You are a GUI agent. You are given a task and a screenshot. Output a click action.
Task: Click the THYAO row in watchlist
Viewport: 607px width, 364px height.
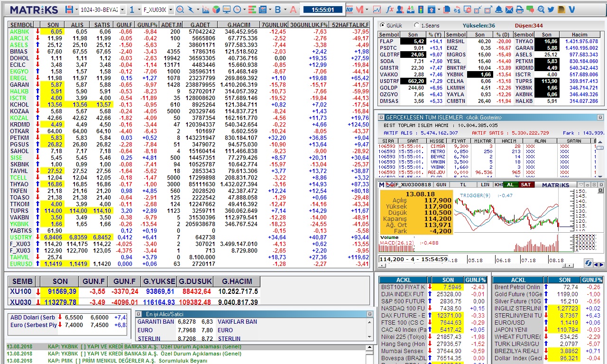coord(189,184)
